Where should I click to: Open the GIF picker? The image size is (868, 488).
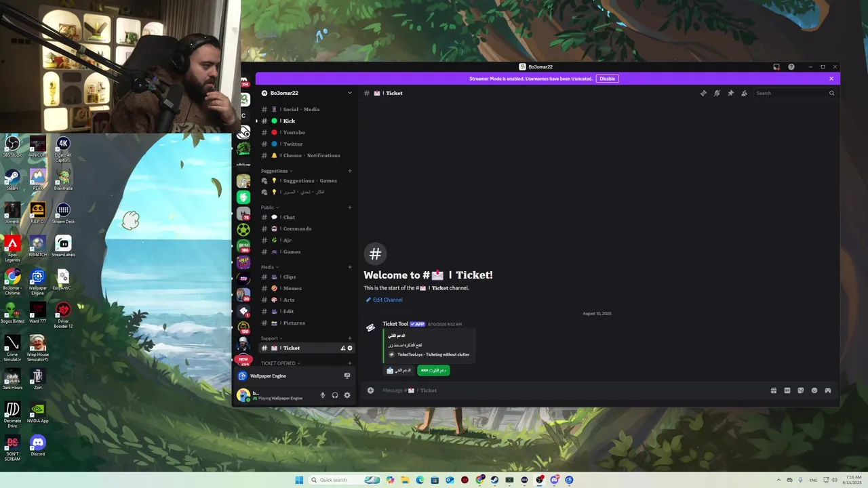[x=787, y=390]
